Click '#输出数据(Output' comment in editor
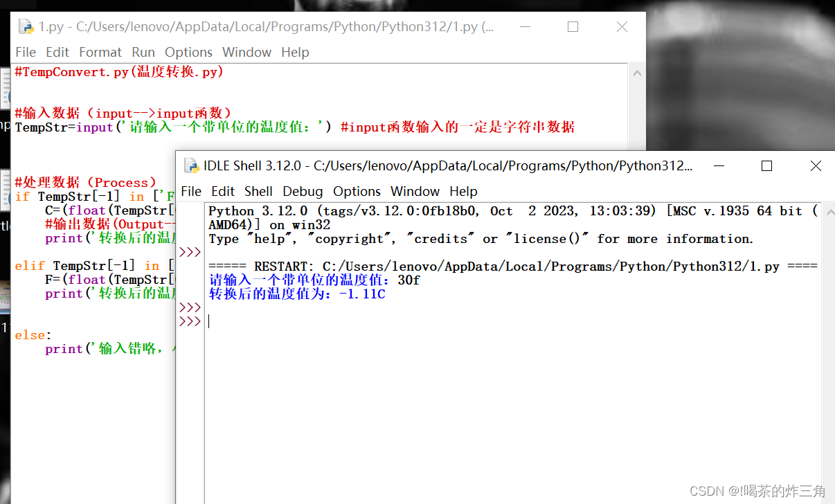 (x=110, y=224)
